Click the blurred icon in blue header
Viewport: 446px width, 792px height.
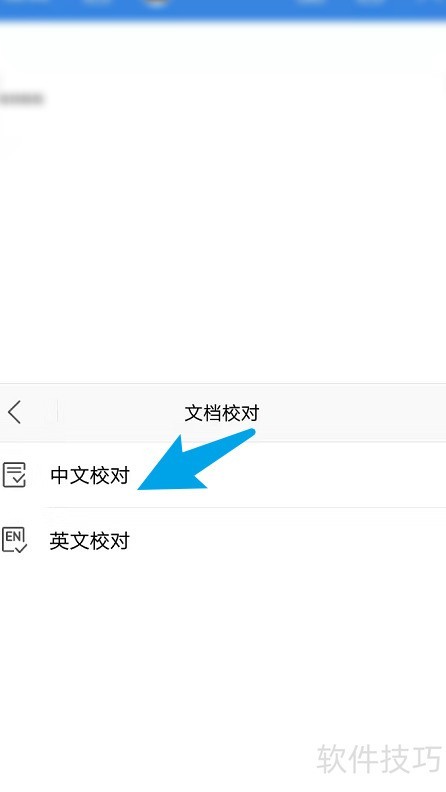click(x=156, y=4)
